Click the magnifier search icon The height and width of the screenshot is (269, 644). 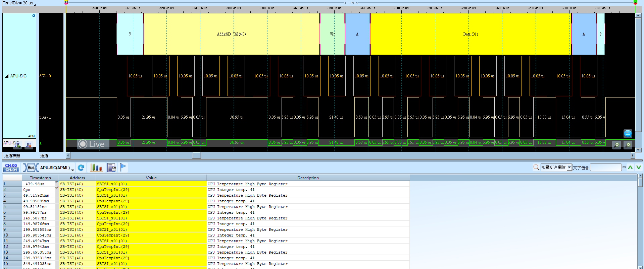(536, 167)
